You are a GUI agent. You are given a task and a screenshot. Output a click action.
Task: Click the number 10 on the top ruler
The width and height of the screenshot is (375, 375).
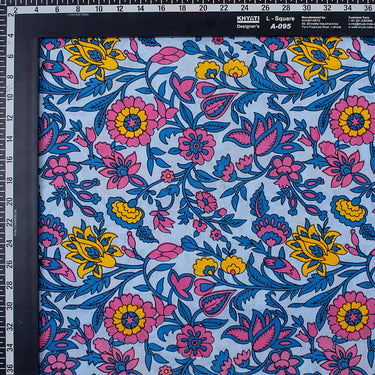tap(99, 9)
